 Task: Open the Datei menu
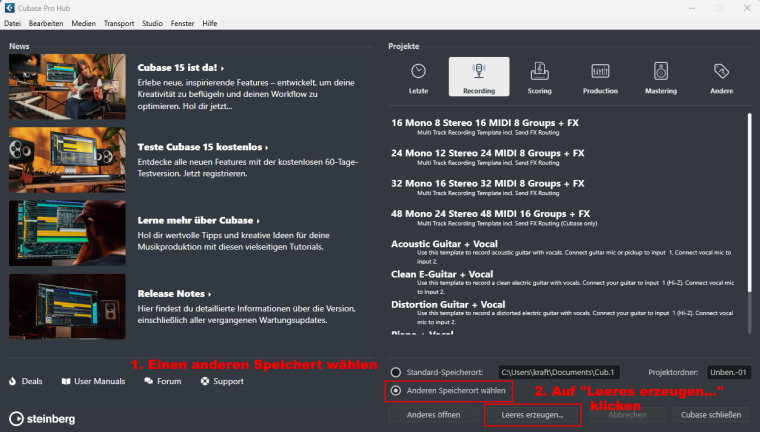[13, 22]
